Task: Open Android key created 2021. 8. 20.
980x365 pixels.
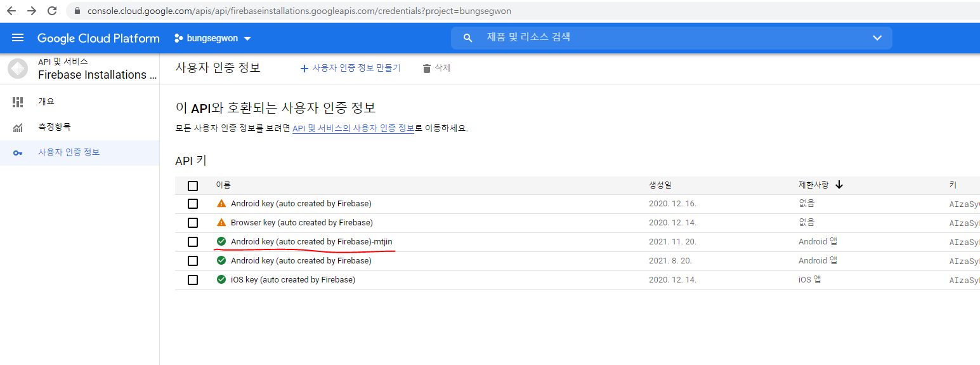Action: 301,261
